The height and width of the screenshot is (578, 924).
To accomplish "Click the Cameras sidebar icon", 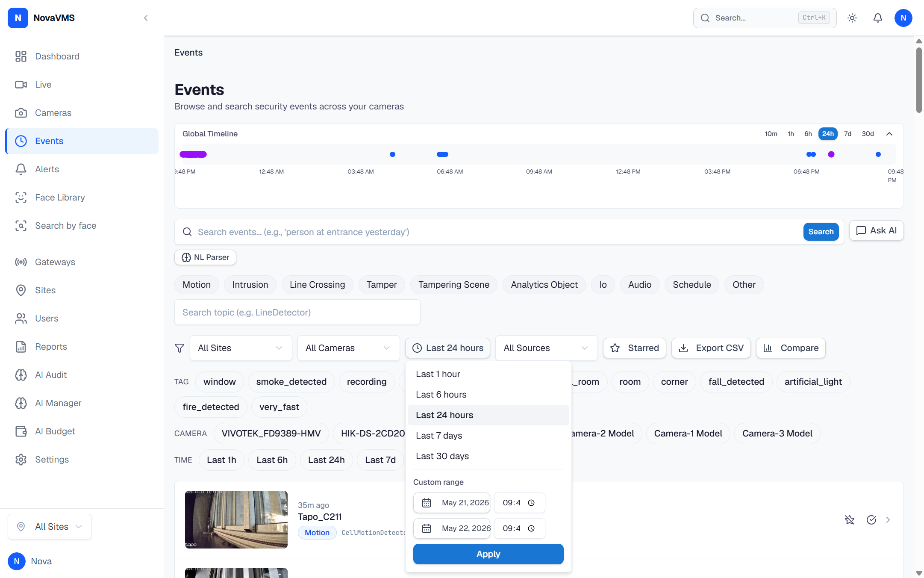I will [21, 113].
